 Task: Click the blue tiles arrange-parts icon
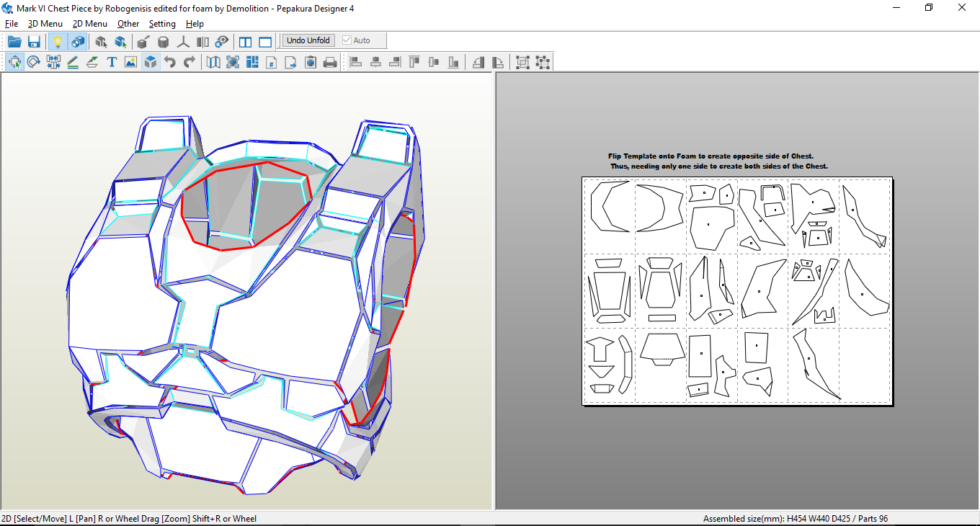(252, 62)
